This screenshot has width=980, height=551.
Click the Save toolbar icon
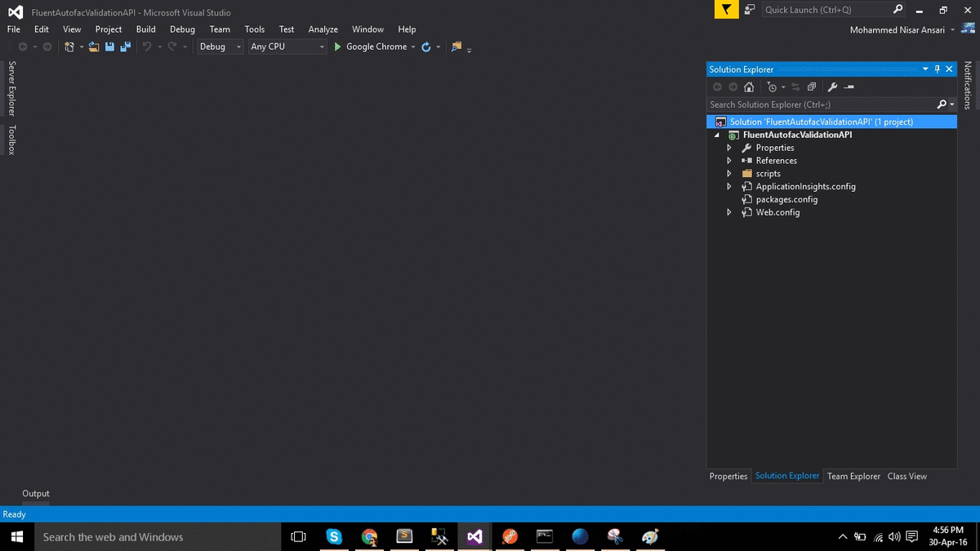click(109, 47)
